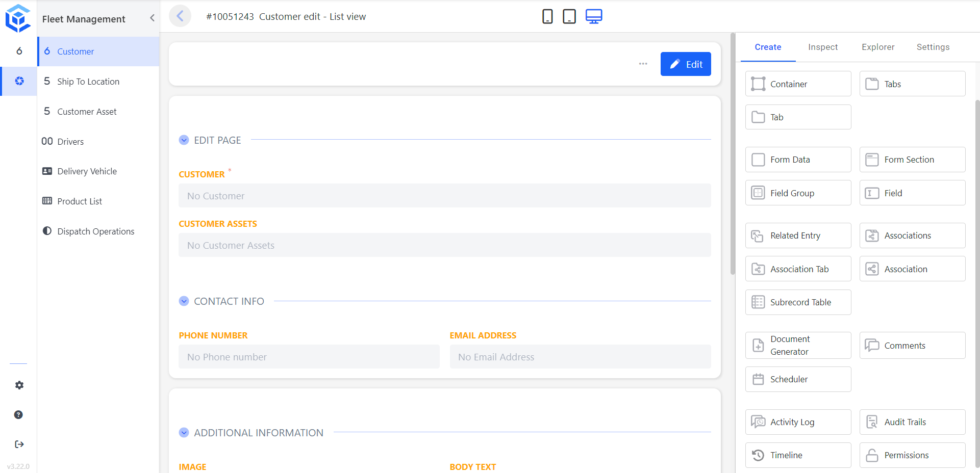Collapse the ADDITIONAL INFORMATION section
Viewport: 980px width, 473px height.
pyautogui.click(x=184, y=433)
